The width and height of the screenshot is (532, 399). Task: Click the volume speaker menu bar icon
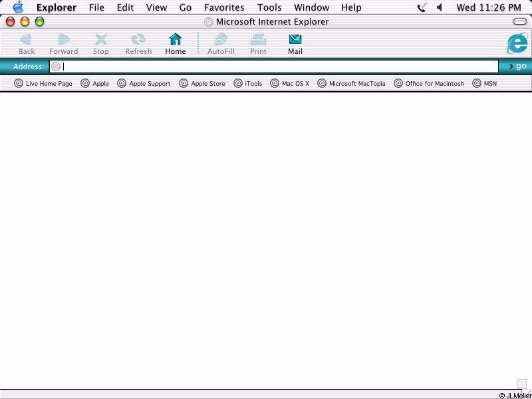440,7
